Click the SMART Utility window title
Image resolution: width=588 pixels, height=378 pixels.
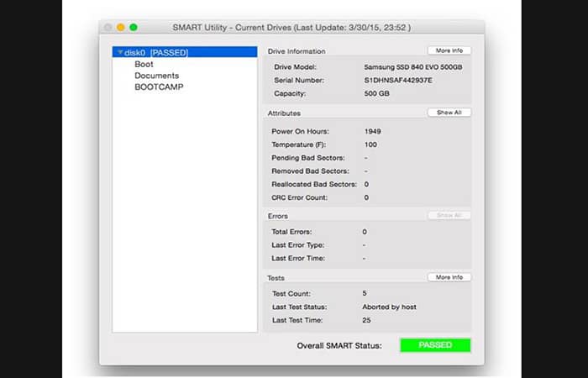(x=291, y=28)
